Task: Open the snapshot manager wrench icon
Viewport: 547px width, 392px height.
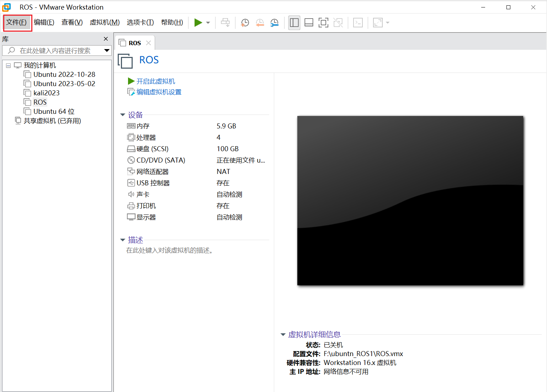Action: pyautogui.click(x=275, y=23)
